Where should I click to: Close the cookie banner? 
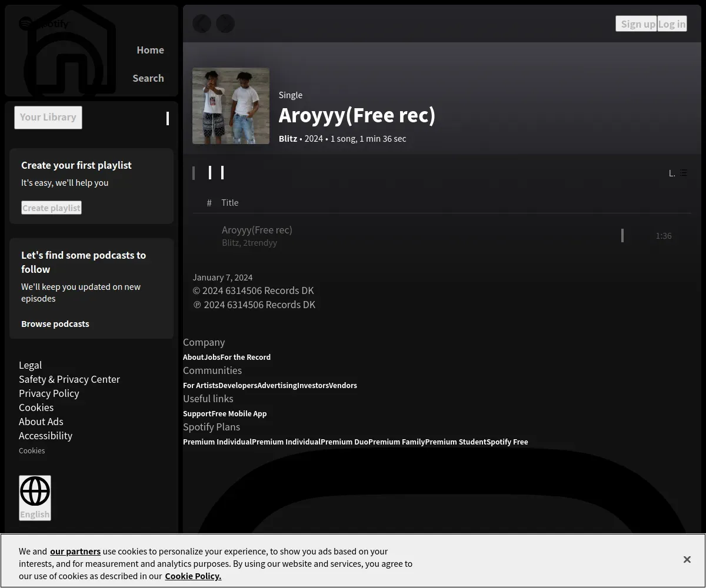(x=687, y=560)
